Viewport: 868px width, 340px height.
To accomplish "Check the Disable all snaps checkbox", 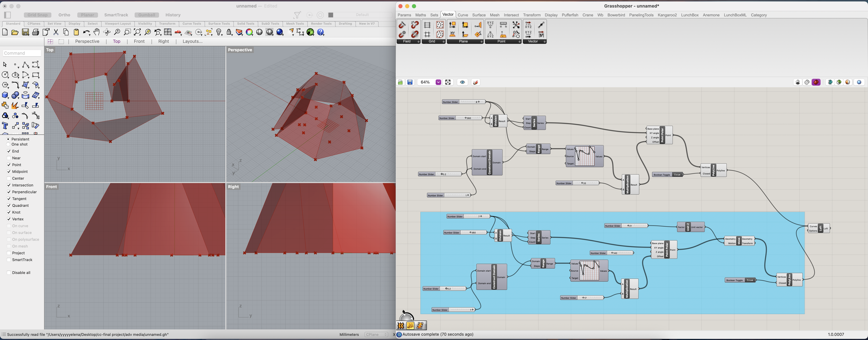I will [9, 273].
